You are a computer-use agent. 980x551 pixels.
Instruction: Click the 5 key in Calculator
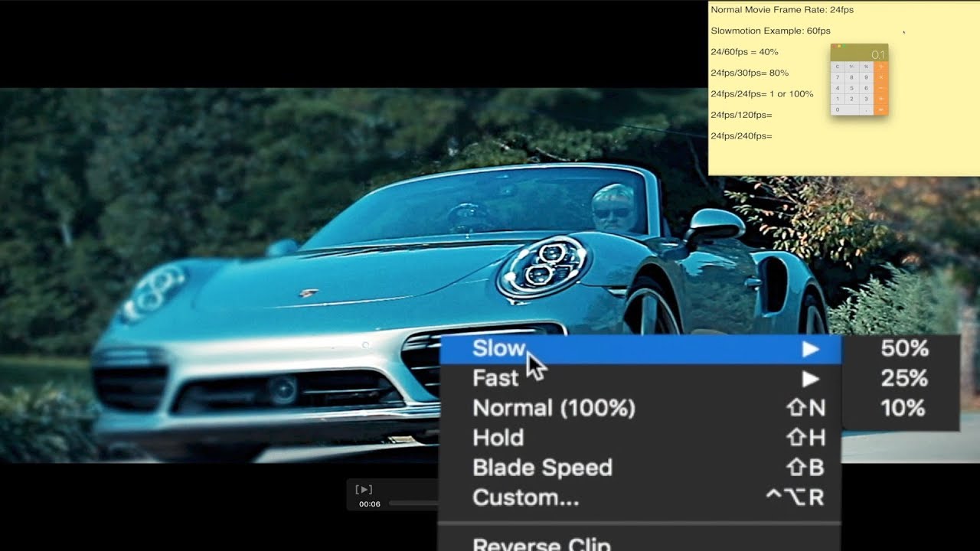[852, 89]
